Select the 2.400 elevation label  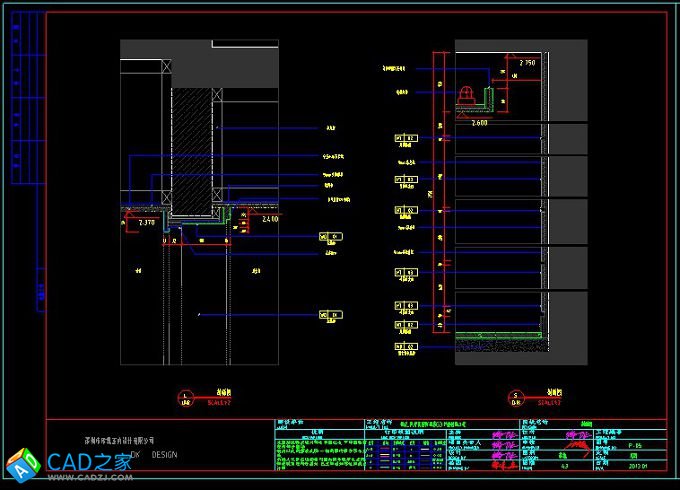coord(271,218)
